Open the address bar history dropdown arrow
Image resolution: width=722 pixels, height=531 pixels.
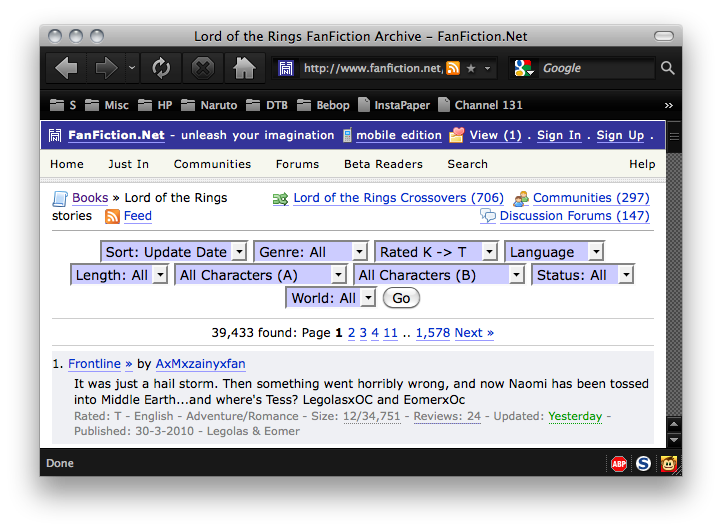(487, 69)
